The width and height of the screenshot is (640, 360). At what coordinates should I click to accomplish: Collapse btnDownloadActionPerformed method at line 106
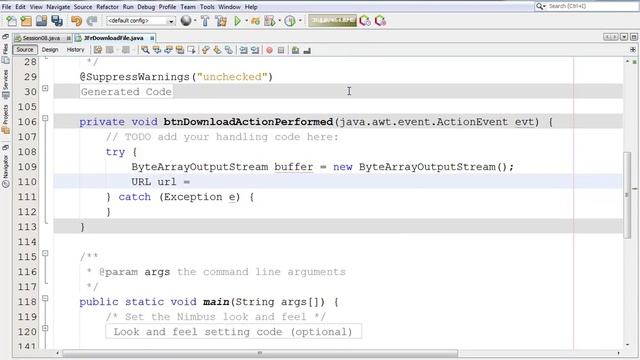[45, 118]
